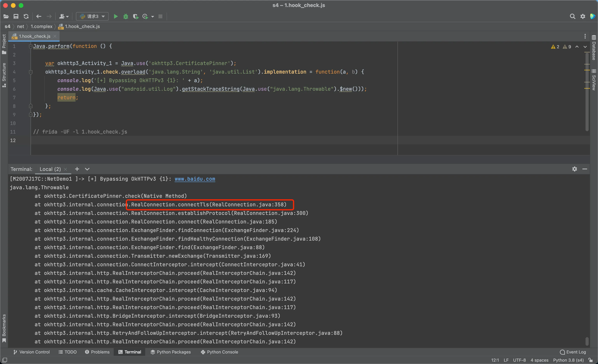Reload all files from disk
Image resolution: width=598 pixels, height=364 pixels.
[26, 17]
